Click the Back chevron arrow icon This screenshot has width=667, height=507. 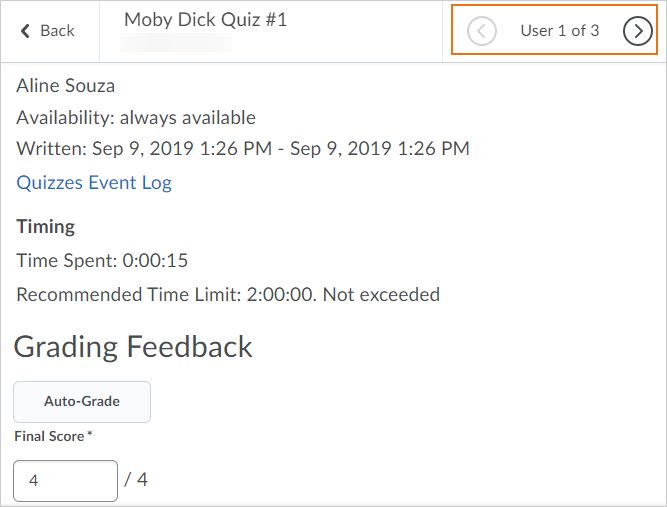click(25, 31)
